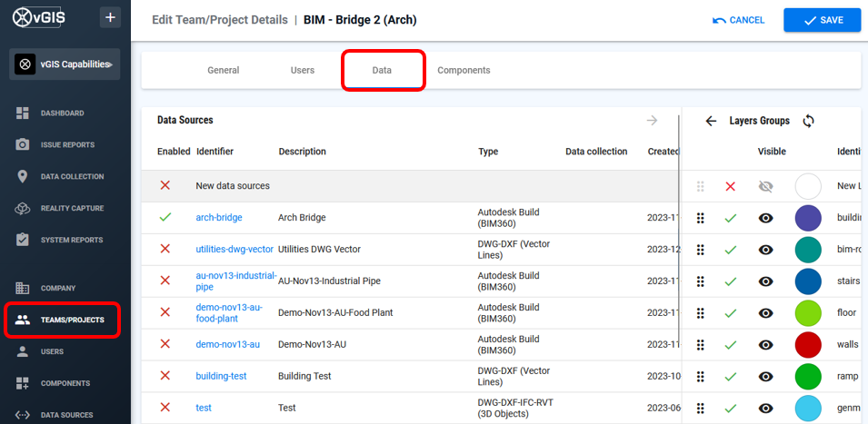Click the white swatch of New layer row
This screenshot has width=868, height=424.
808,186
